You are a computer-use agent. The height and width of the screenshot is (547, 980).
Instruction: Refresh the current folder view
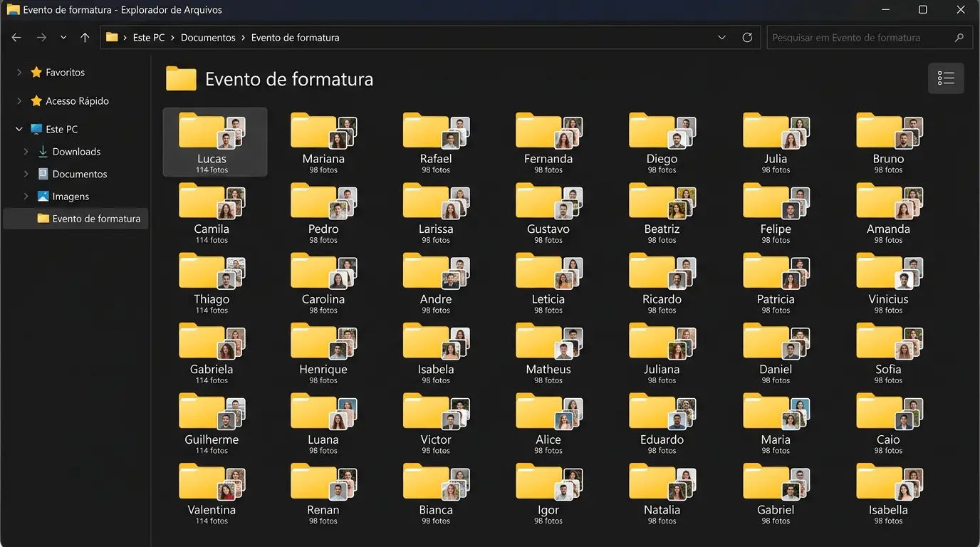[747, 38]
